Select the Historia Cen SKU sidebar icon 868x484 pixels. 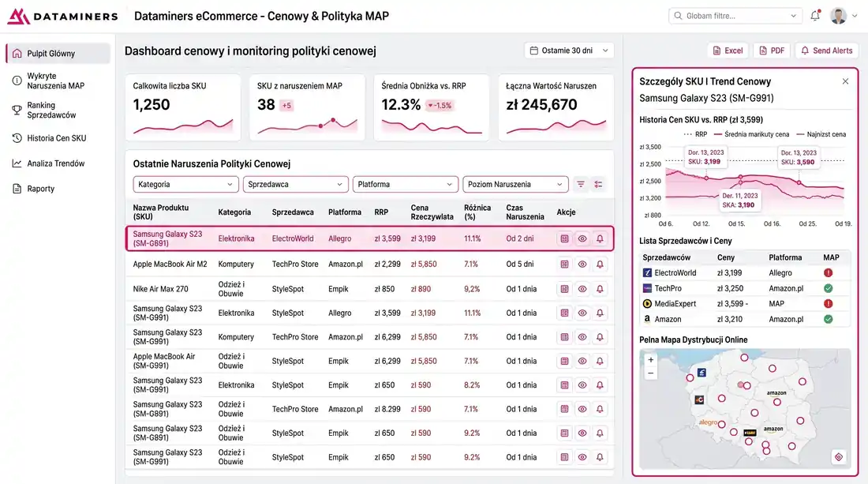[x=17, y=138]
